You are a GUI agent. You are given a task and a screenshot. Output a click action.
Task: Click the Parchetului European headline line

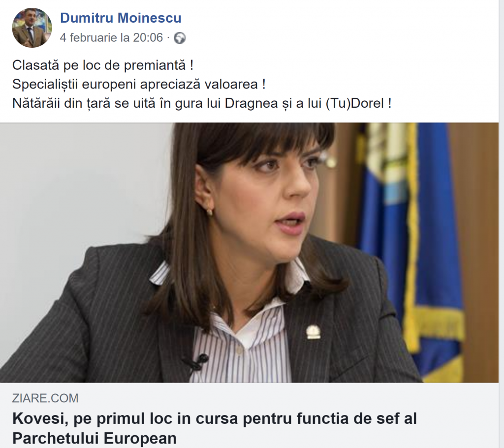[x=94, y=438]
